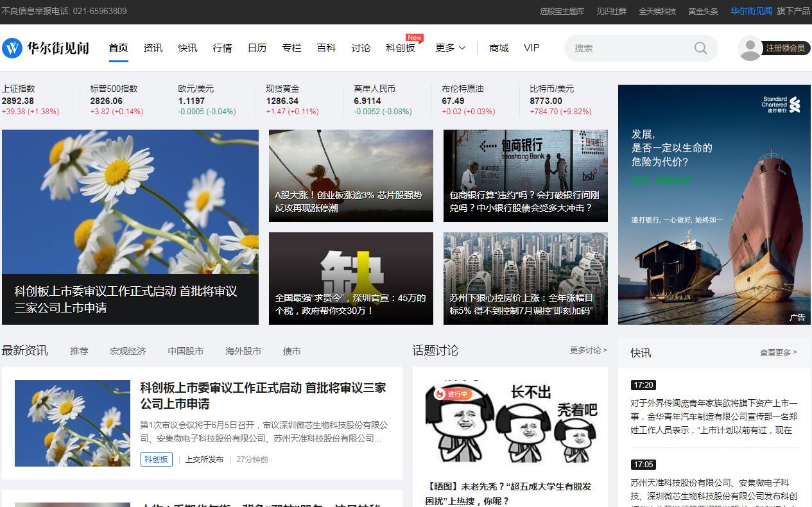Open the 旗下产品 dropdown in top bar

coord(793,11)
